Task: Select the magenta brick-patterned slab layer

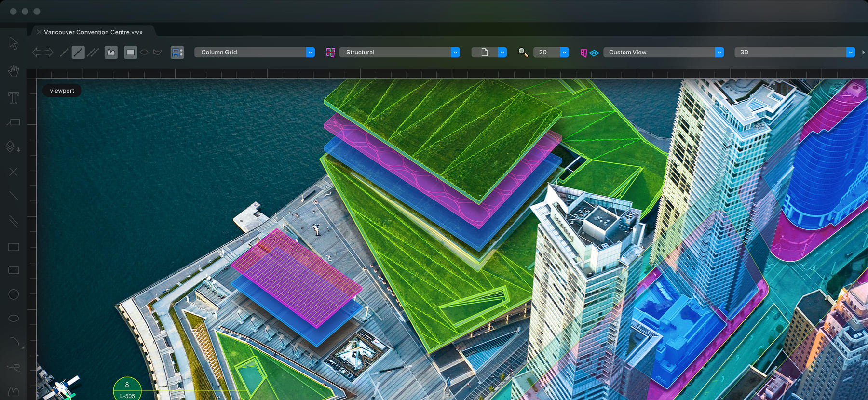Action: 297,278
